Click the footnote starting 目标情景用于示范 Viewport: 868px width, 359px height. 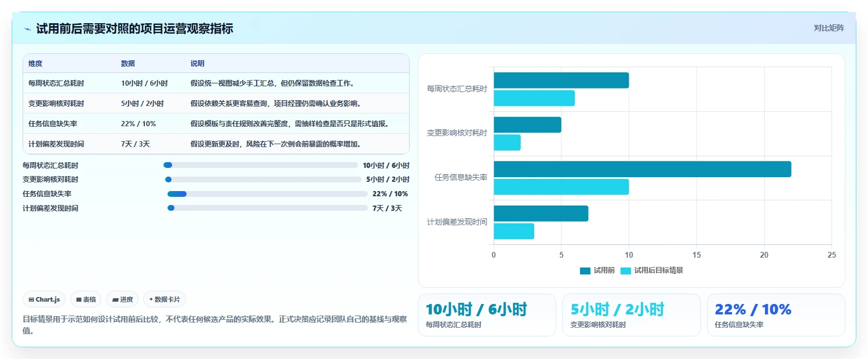point(215,325)
